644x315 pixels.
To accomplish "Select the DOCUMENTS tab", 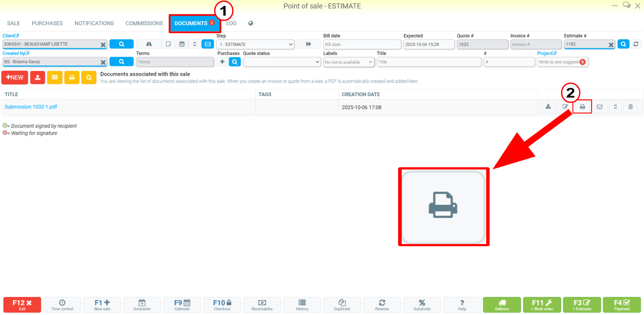I will (195, 23).
